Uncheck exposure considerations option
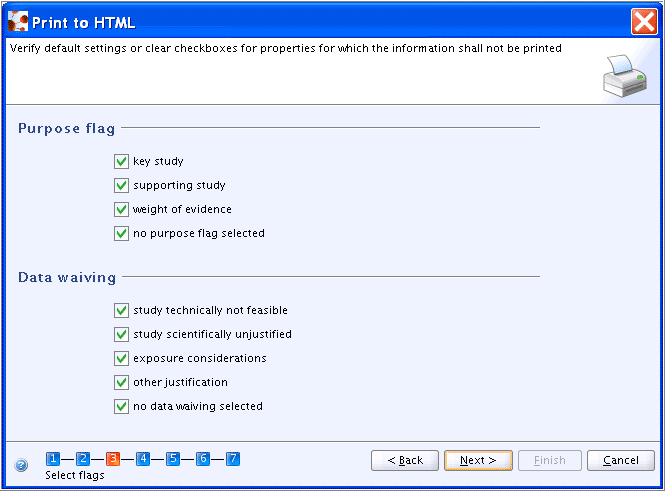 point(121,358)
